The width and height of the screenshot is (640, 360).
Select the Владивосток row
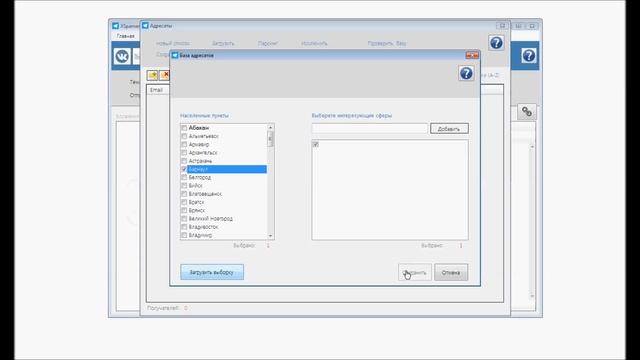coord(224,227)
